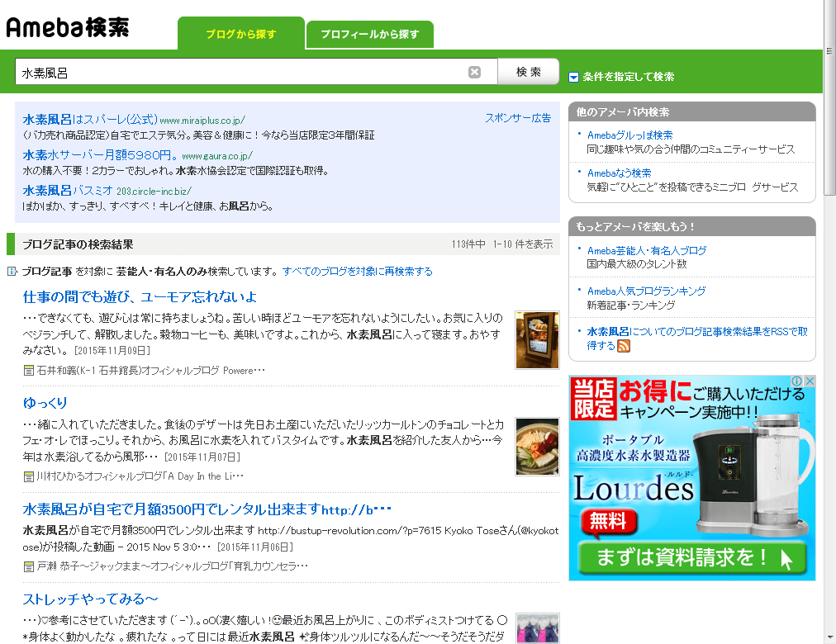Click the ブログ記事の検索結果 heading
836x644 pixels.
78,244
